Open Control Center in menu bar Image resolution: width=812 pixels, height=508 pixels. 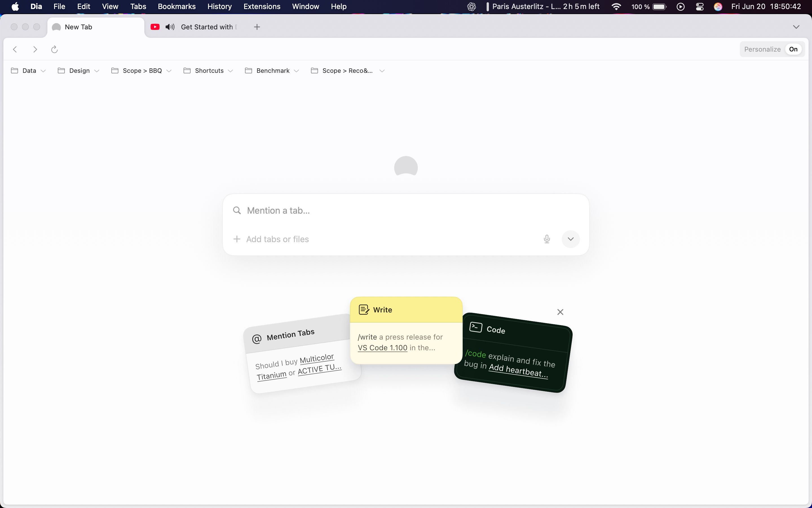[700, 7]
